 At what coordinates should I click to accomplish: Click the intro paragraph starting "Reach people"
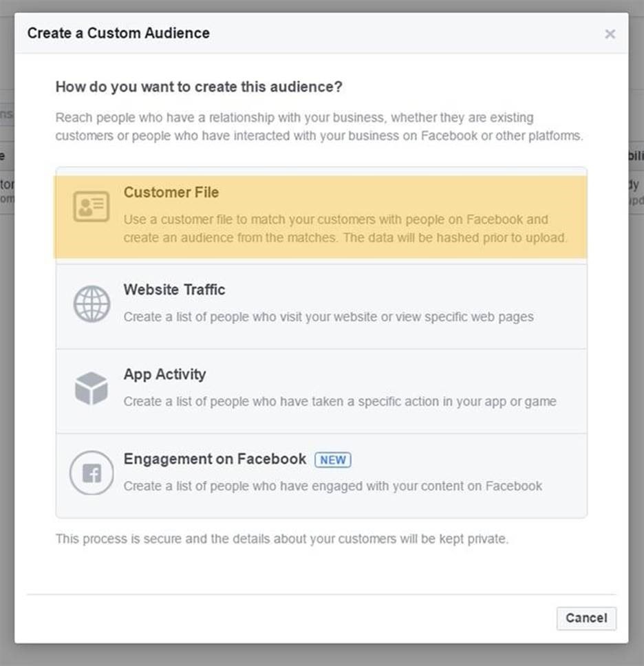click(x=319, y=127)
